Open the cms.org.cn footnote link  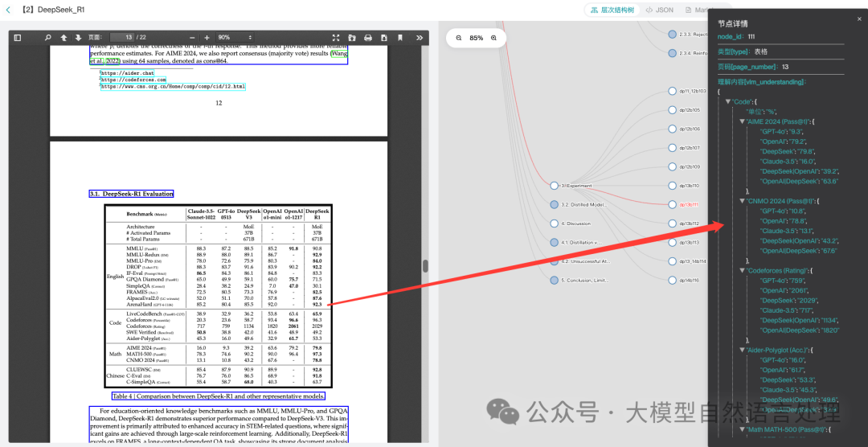[173, 87]
